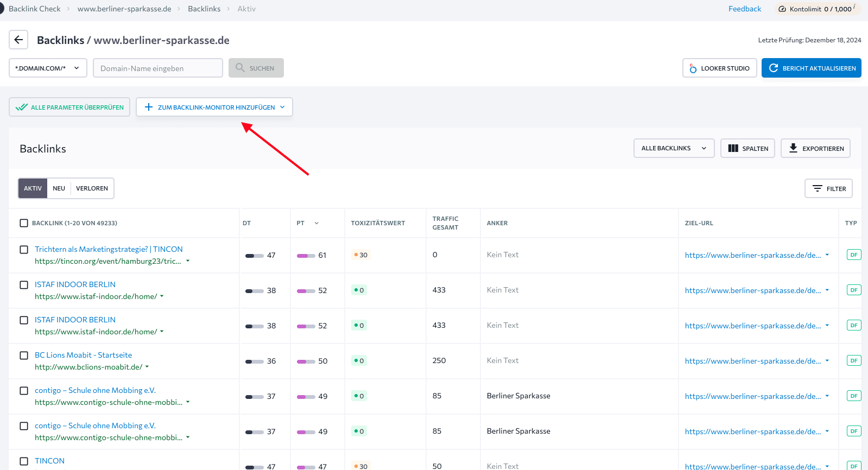Go to www.berliner-sparkasse.de breadcrumb
The image size is (868, 470).
(x=124, y=9)
